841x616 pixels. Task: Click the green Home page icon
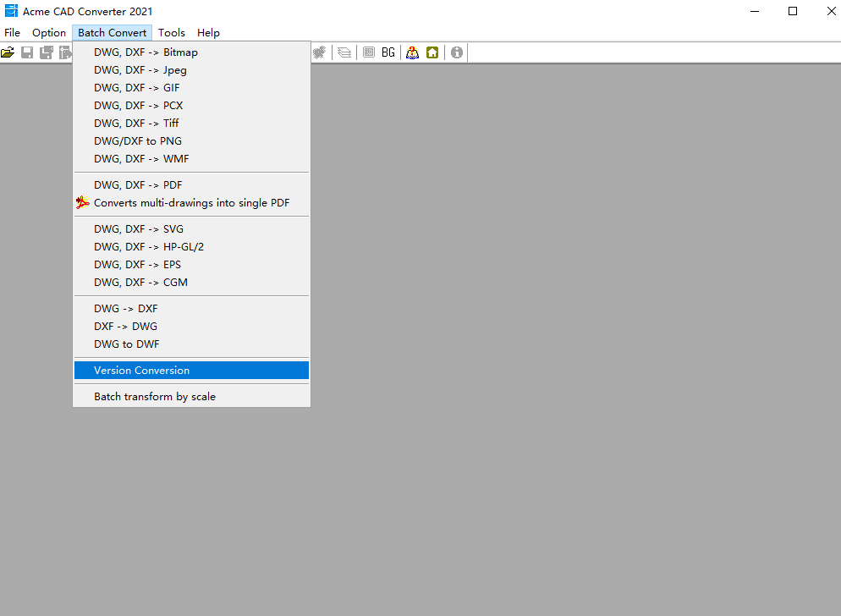pyautogui.click(x=432, y=52)
